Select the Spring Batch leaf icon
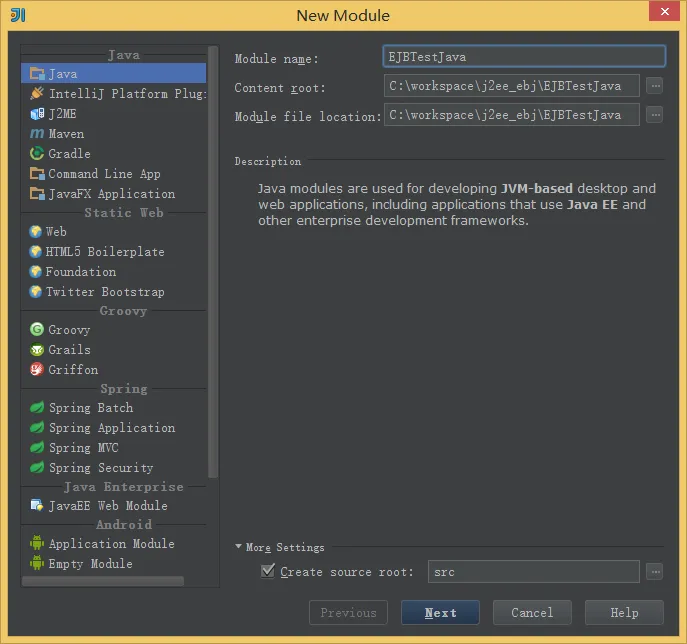This screenshot has height=644, width=687. (x=37, y=407)
